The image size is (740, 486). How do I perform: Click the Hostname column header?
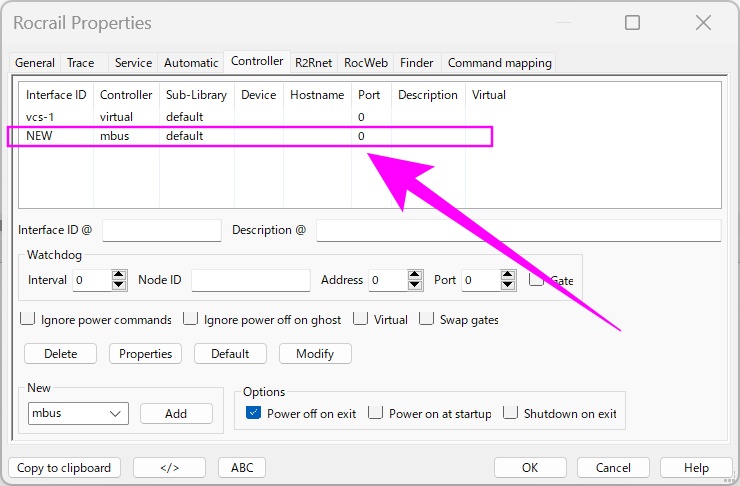click(x=317, y=95)
